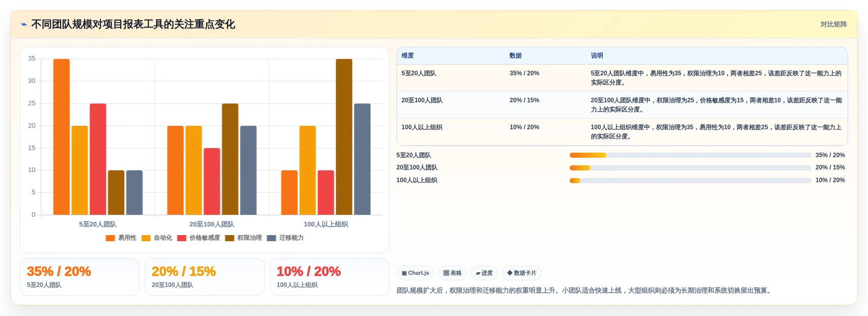Image resolution: width=868 pixels, height=316 pixels.
Task: Click the 20至100人团队 progress list label
Action: [417, 168]
